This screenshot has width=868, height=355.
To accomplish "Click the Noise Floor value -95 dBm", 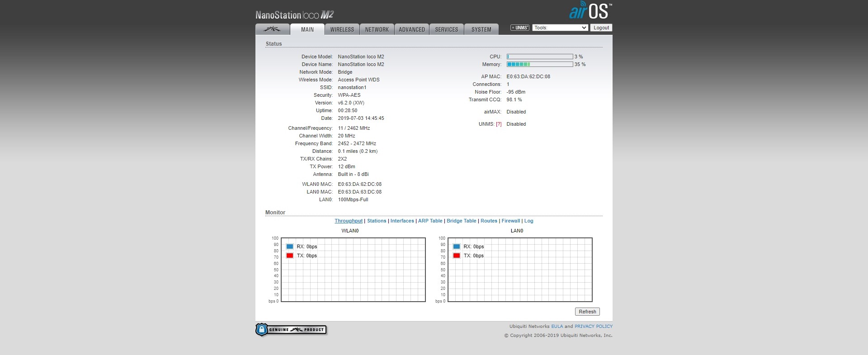I will point(516,92).
